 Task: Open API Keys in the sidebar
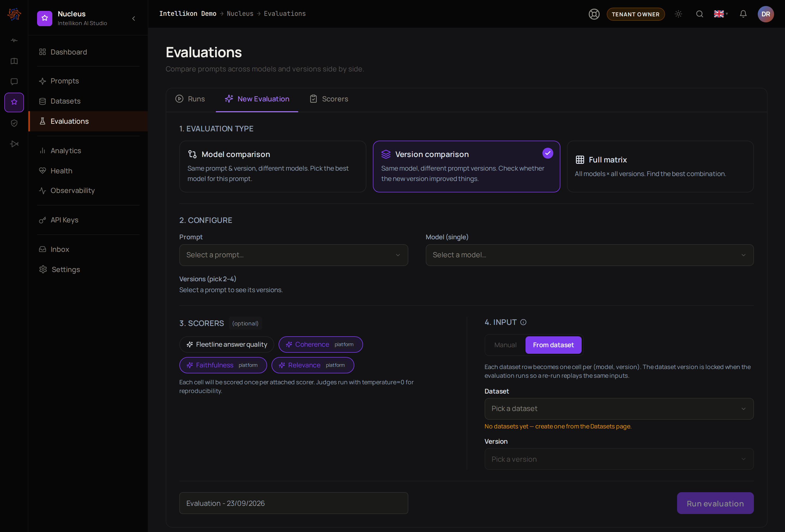(88, 220)
